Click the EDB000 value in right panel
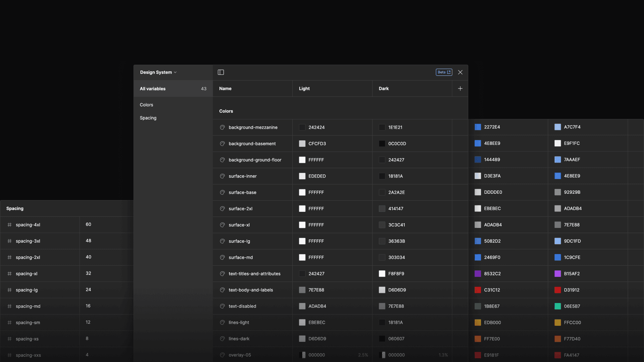 (492, 322)
